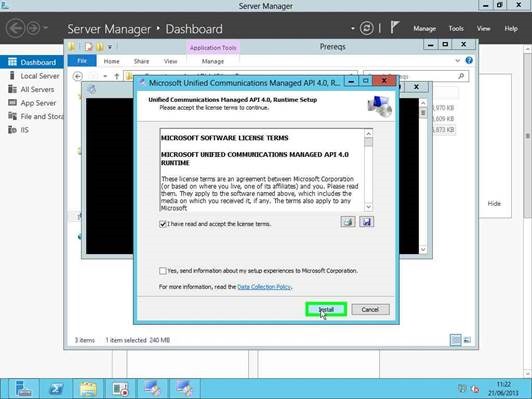Screen dimensions: 532x399
Task: Go forward in Server Manager navigation
Action: tap(34, 28)
